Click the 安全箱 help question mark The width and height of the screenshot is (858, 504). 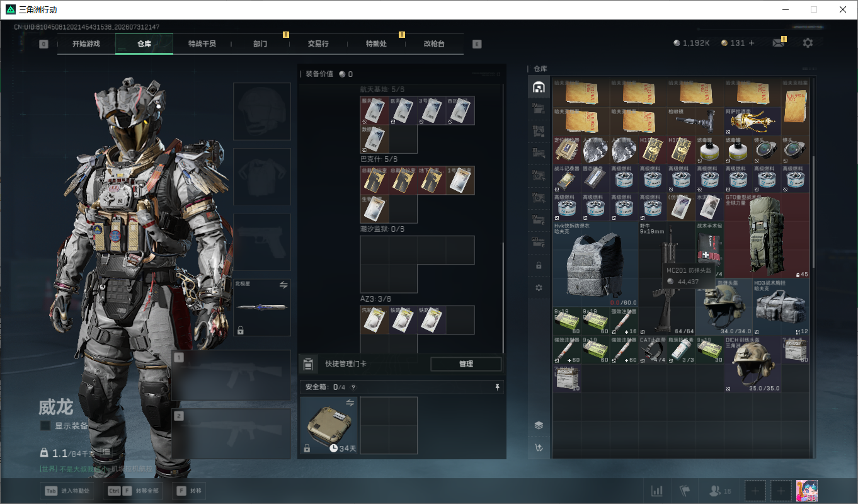tap(353, 387)
